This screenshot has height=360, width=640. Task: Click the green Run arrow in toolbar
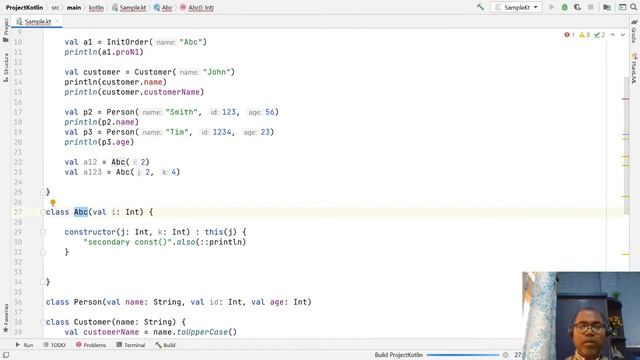[551, 7]
